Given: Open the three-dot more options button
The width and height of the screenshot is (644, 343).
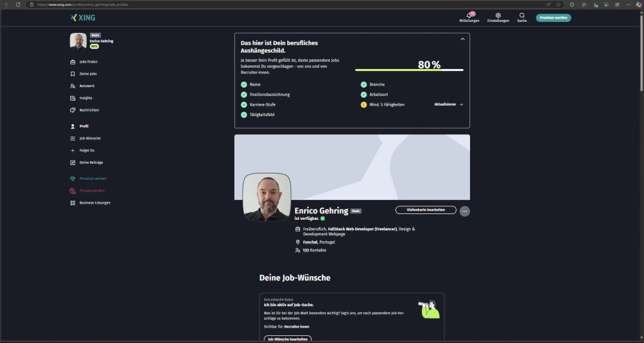Looking at the screenshot, I should pos(464,211).
